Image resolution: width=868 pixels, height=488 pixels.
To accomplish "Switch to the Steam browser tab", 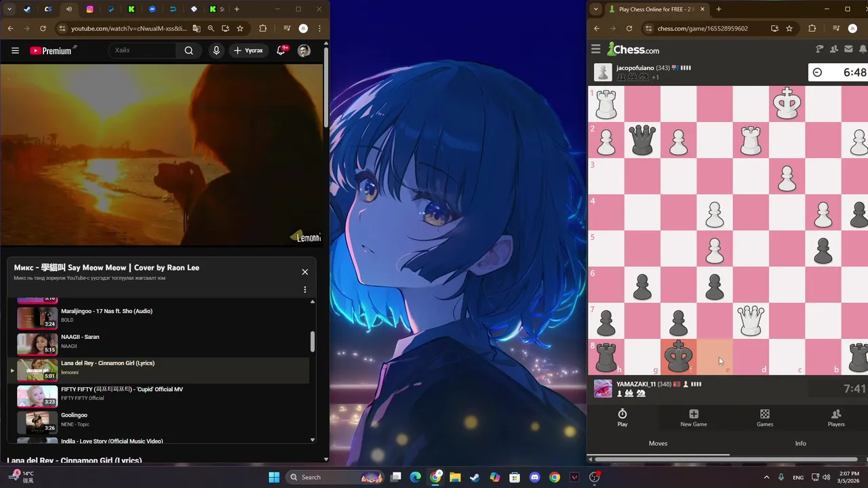I will [27, 9].
